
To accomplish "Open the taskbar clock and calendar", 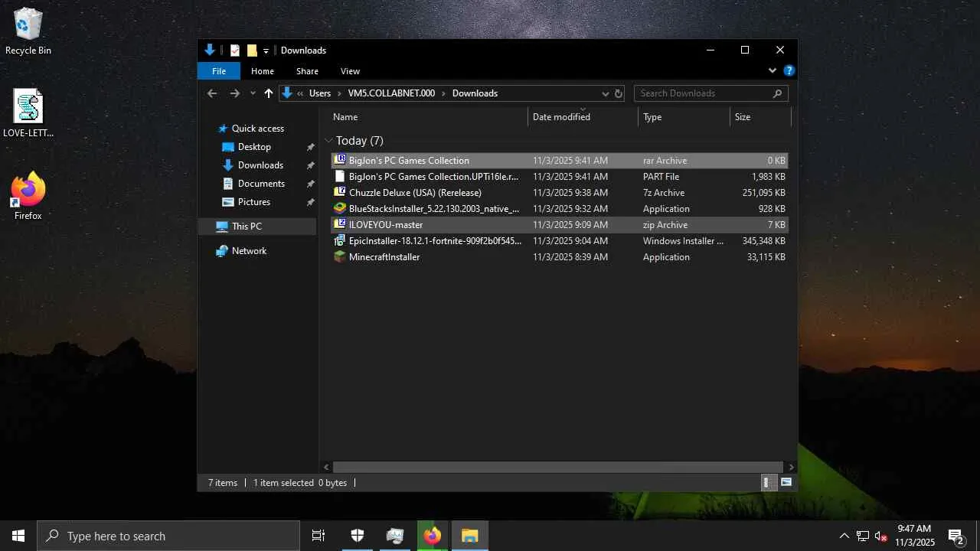I will (915, 536).
